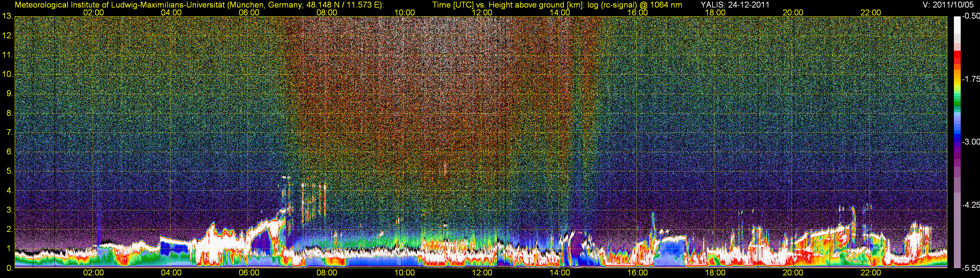The height and width of the screenshot is (278, 980).
Task: Click the 4 km height axis label
Action: pos(9,191)
